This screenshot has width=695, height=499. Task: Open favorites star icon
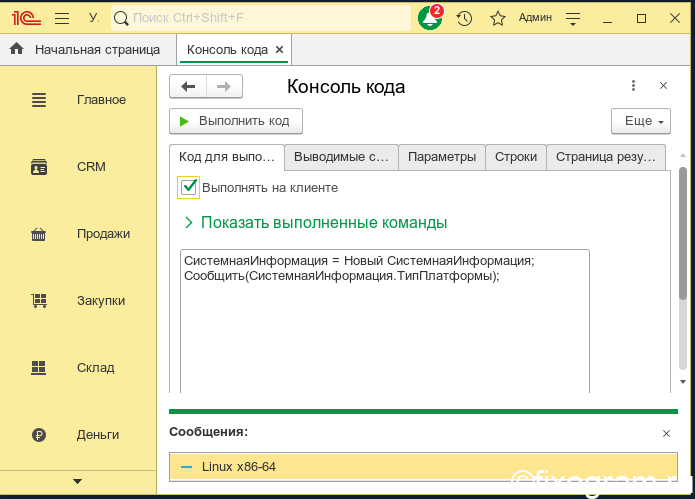(x=498, y=18)
